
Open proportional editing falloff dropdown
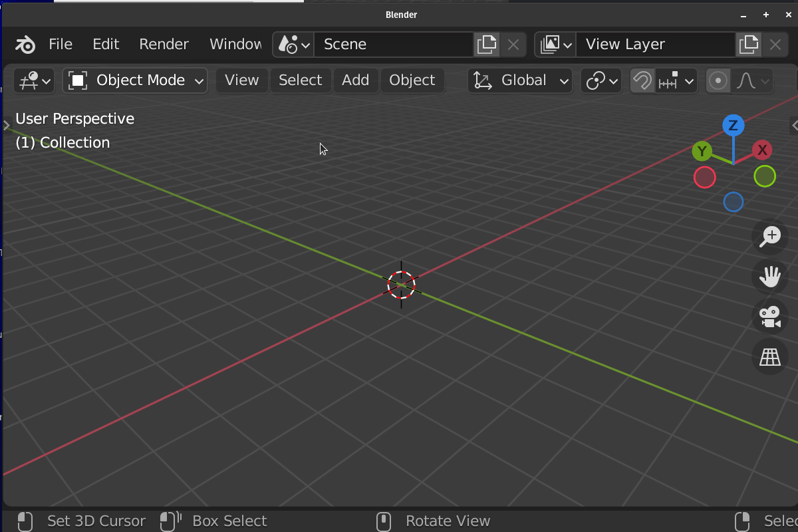(x=752, y=80)
